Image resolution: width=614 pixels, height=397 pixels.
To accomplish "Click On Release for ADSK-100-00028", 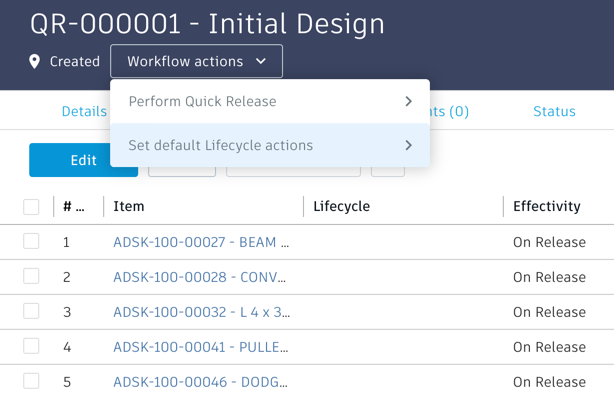I will pos(549,277).
